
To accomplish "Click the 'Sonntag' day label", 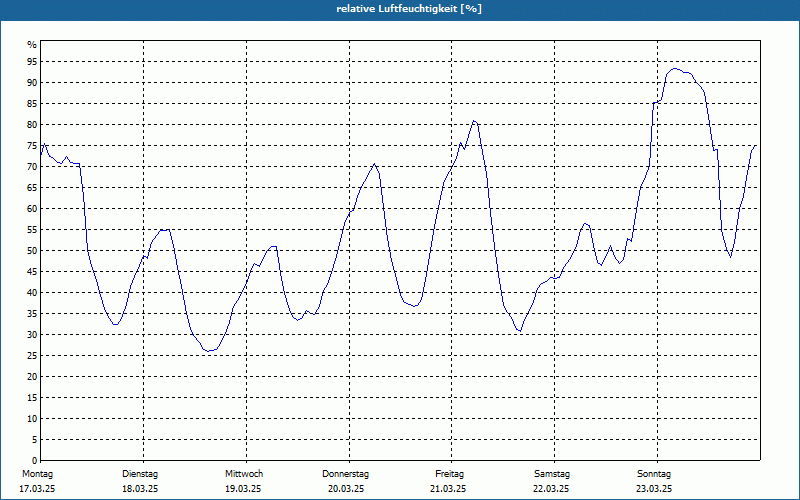I will pyautogui.click(x=654, y=474).
